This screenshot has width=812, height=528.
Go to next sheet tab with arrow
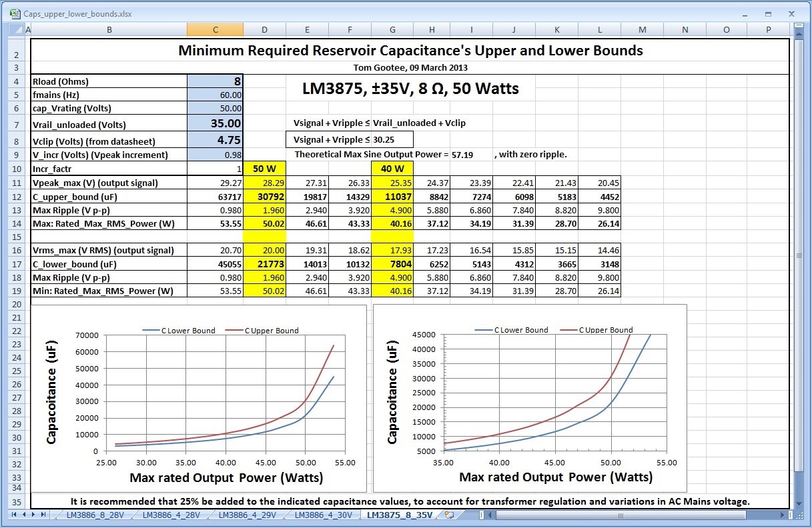[34, 515]
